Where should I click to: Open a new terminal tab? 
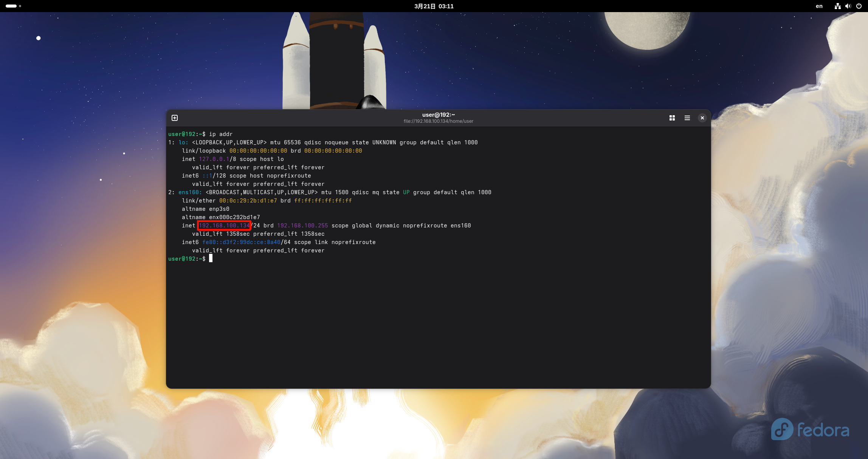tap(175, 118)
